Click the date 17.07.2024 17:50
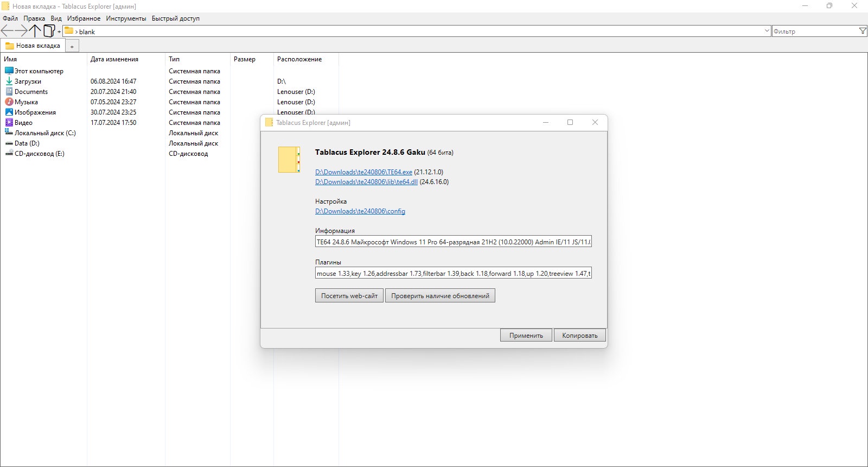The height and width of the screenshot is (467, 868). [113, 123]
